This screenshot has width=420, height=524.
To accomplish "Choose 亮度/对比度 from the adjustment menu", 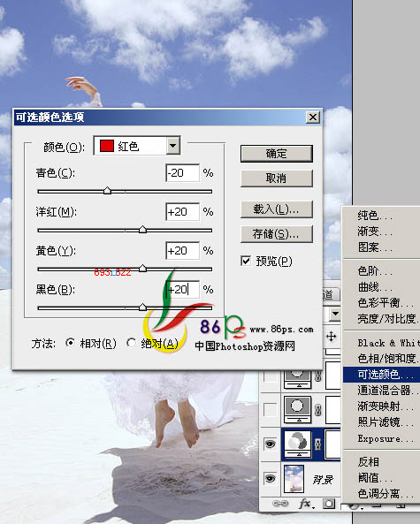I will point(382,318).
